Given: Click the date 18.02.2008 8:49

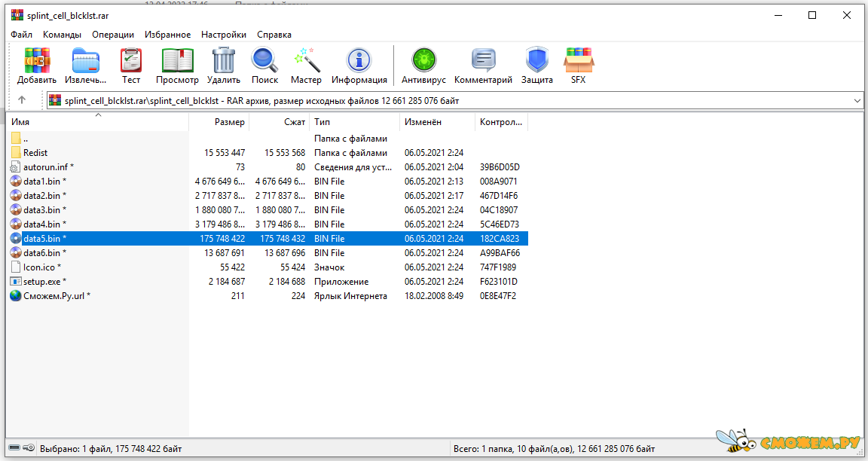Looking at the screenshot, I should tap(434, 296).
